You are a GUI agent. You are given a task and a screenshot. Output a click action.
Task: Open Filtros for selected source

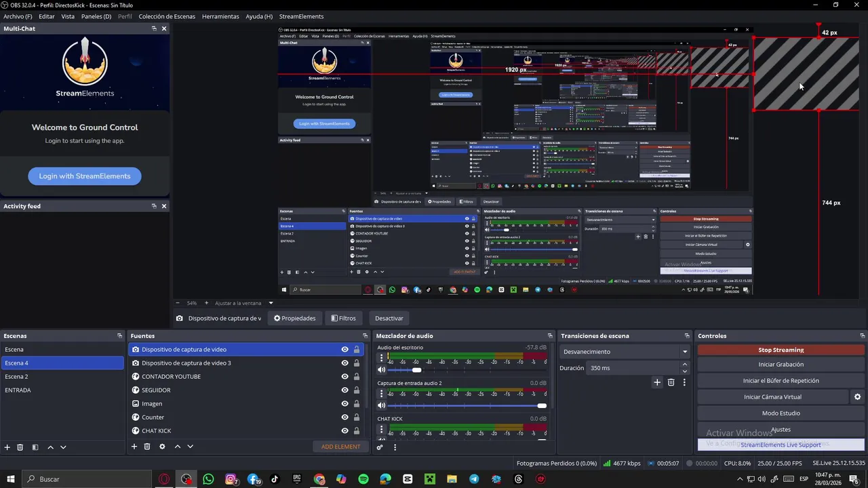[343, 319]
